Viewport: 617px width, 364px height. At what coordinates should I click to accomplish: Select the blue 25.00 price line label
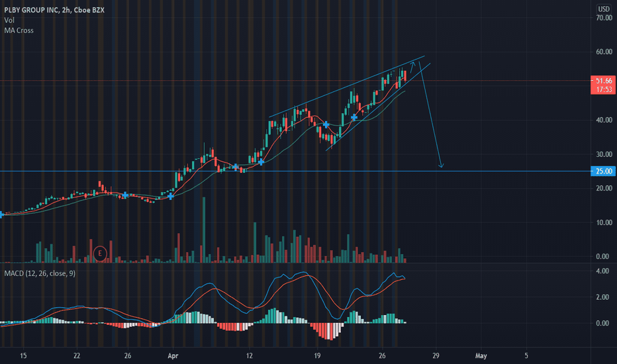point(604,171)
